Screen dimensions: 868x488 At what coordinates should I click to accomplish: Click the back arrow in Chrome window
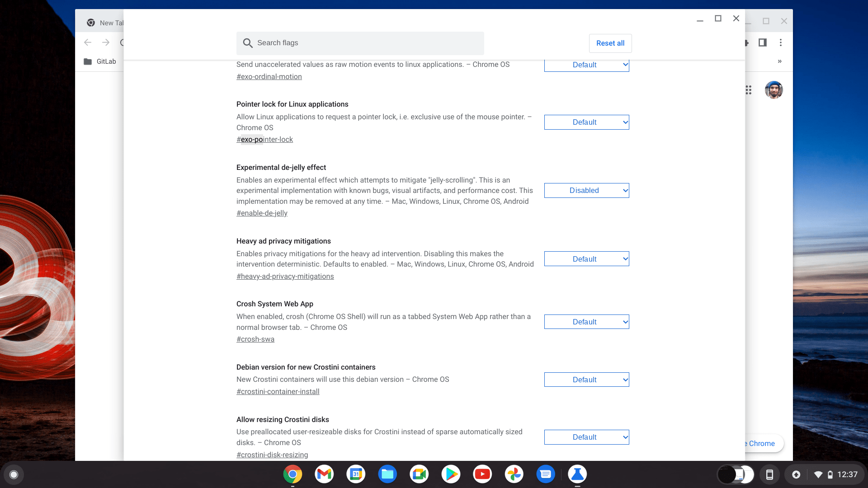pos(88,42)
